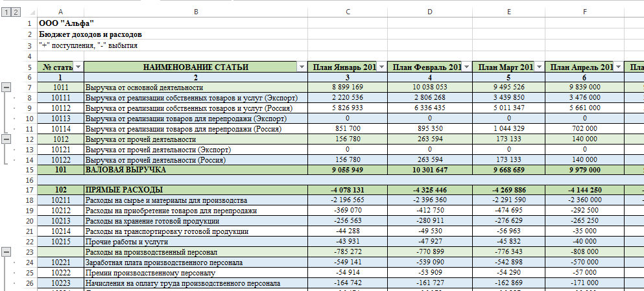This screenshot has height=291, width=644.
Task: Select value -2 291 590
Action: tap(509, 200)
